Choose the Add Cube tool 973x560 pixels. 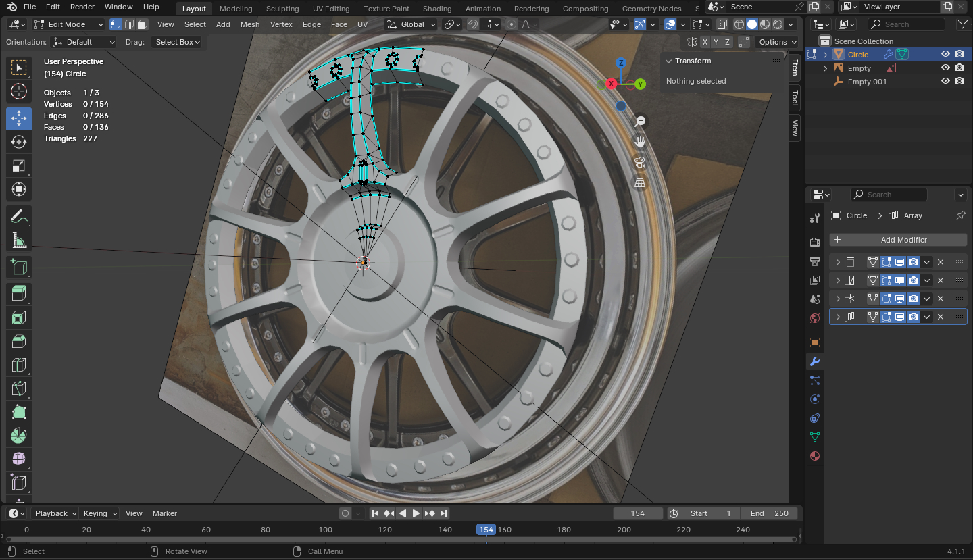(19, 268)
